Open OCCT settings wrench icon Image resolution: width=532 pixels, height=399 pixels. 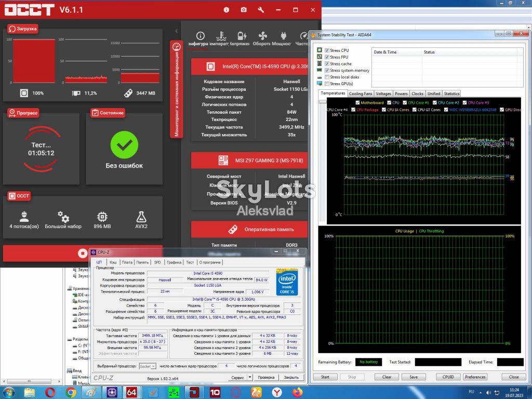pos(261,10)
